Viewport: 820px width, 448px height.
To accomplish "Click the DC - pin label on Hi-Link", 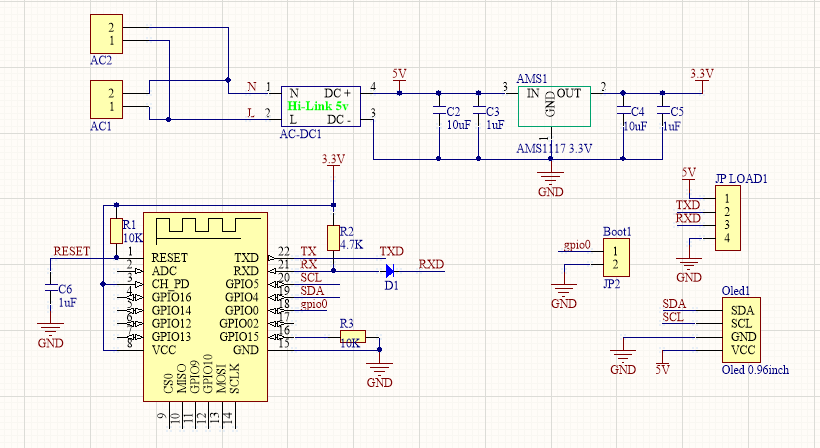I will coord(339,120).
